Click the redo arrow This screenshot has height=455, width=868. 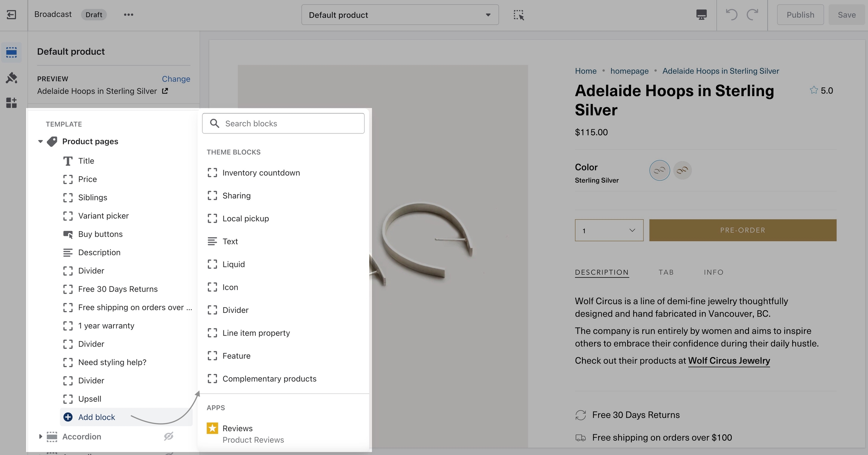pos(752,15)
